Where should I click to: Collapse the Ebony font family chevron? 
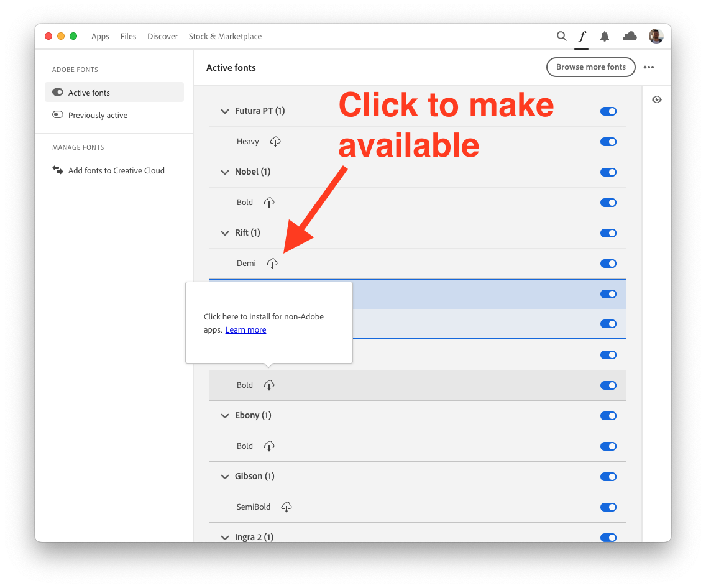(x=225, y=416)
